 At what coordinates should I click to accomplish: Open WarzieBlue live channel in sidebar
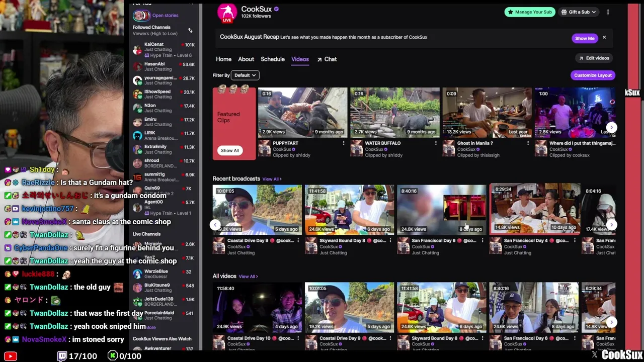point(164,274)
